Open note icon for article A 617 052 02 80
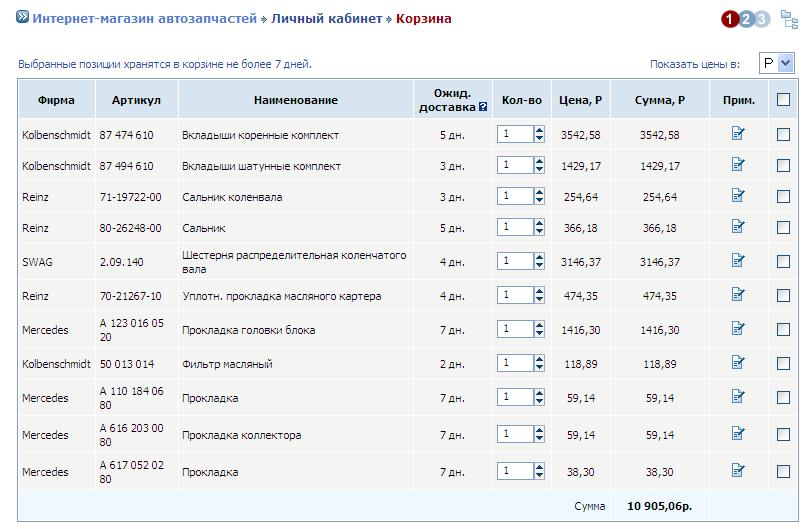The image size is (808, 529). tap(738, 471)
